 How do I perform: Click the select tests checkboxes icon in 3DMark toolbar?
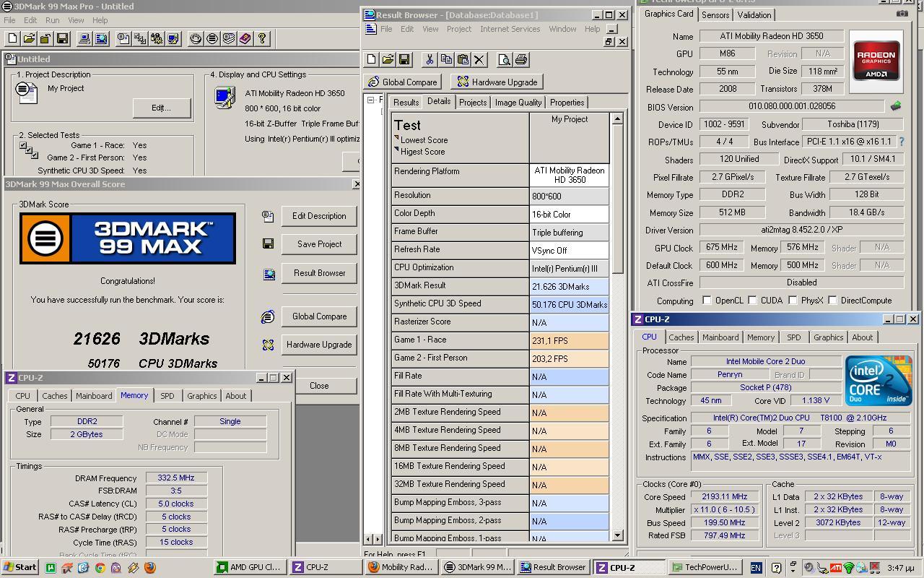[x=140, y=38]
